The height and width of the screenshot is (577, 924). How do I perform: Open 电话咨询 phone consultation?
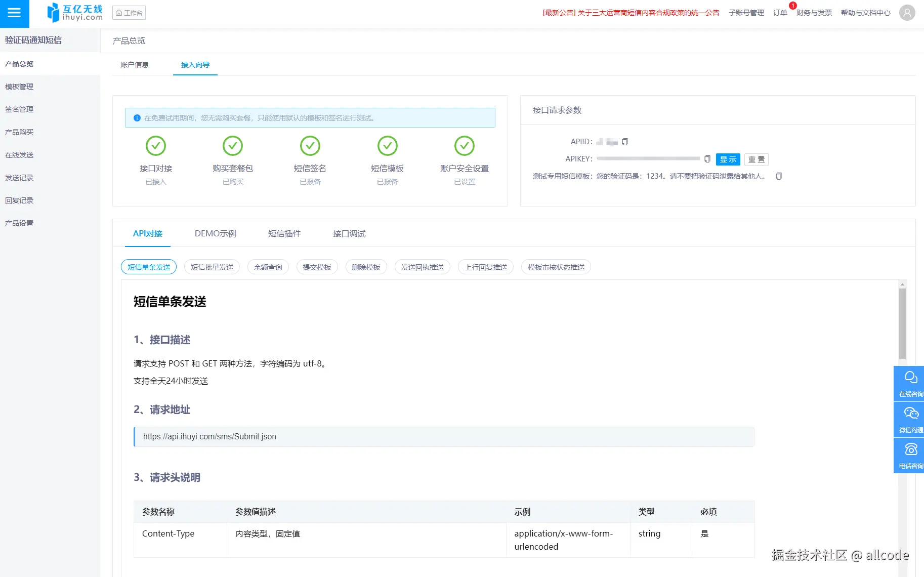tap(910, 456)
